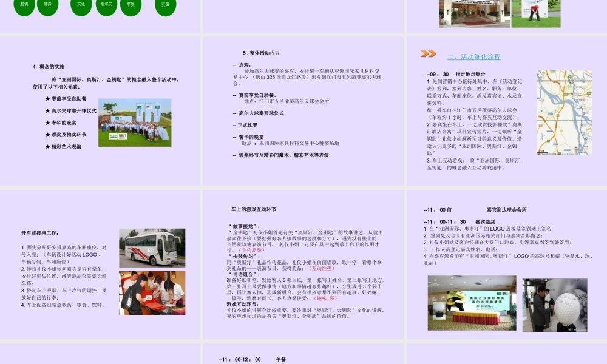
Task: Click the line 地点:江门市五邑蒲葵高尔夫球会会所
Action: [287, 101]
